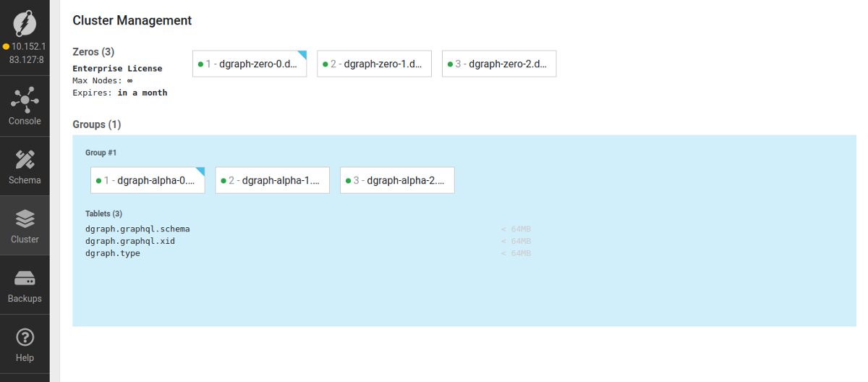Screen dimensions: 868x382
Task: Open the Backups sidebar item
Action: 25,285
